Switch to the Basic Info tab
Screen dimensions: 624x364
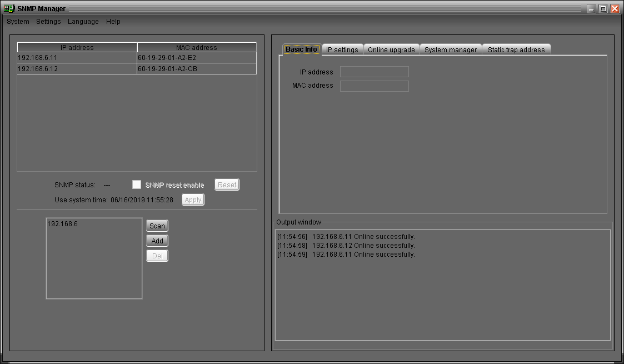point(301,49)
